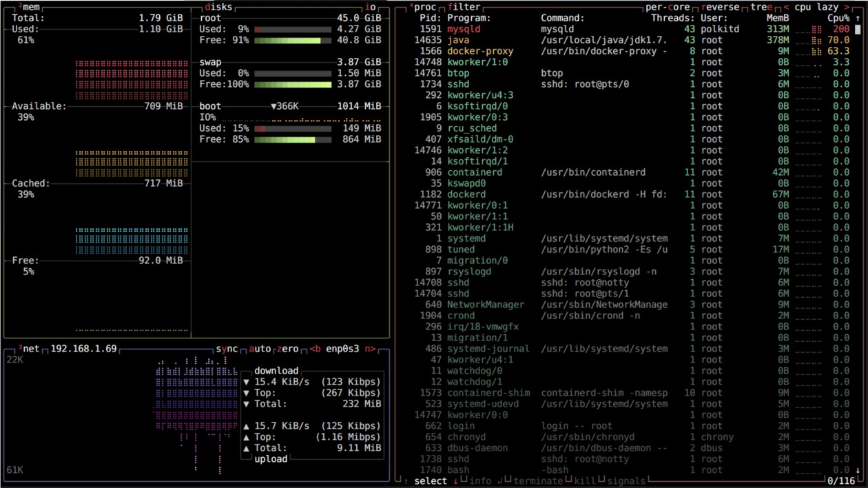This screenshot has height=488, width=868.
Task: Click the scroll-up arrow next to Cpu% header
Action: pos(858,18)
